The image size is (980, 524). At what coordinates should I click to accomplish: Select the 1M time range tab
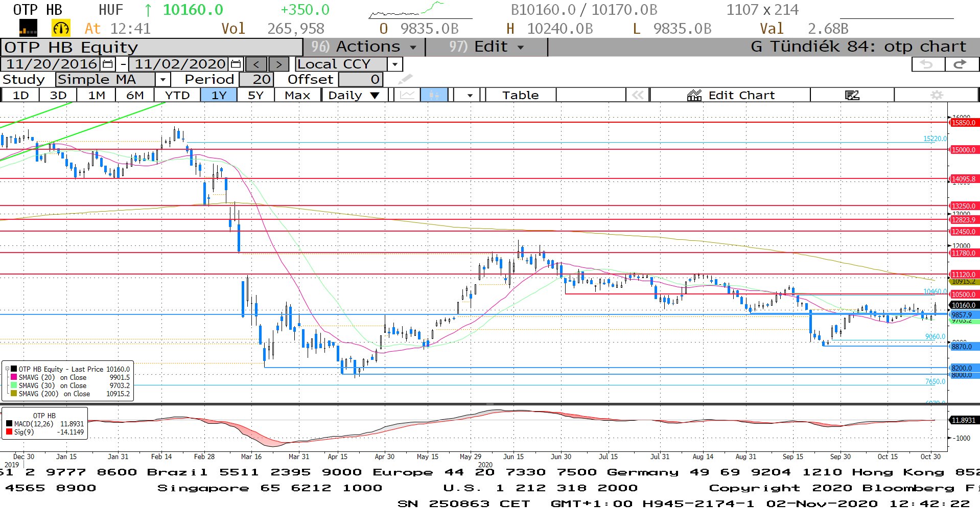[97, 95]
